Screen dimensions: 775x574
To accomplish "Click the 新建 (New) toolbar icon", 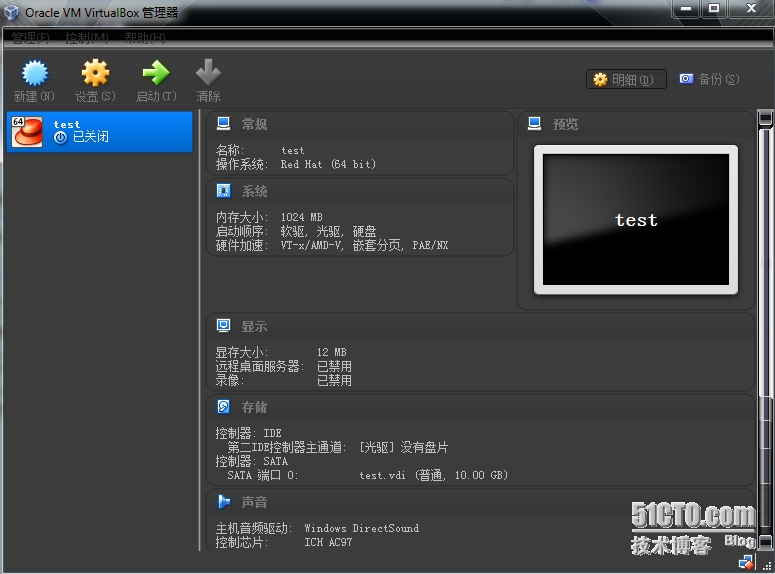I will (x=35, y=73).
